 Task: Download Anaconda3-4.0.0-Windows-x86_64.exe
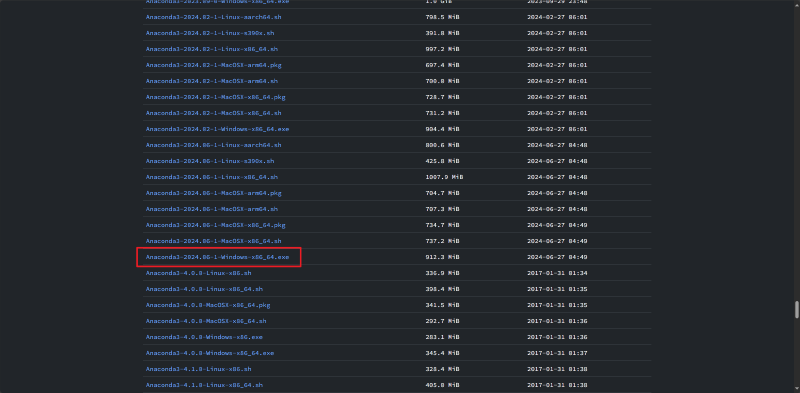point(210,353)
